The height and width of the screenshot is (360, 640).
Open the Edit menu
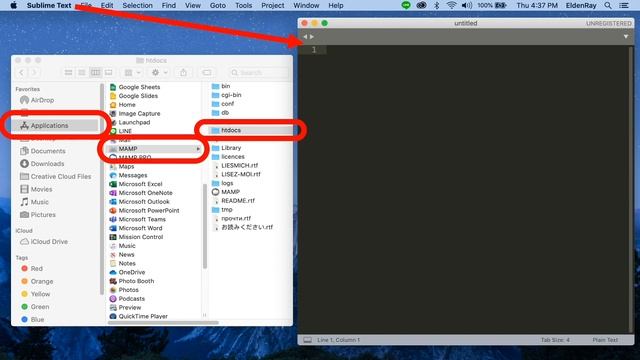[x=107, y=5]
